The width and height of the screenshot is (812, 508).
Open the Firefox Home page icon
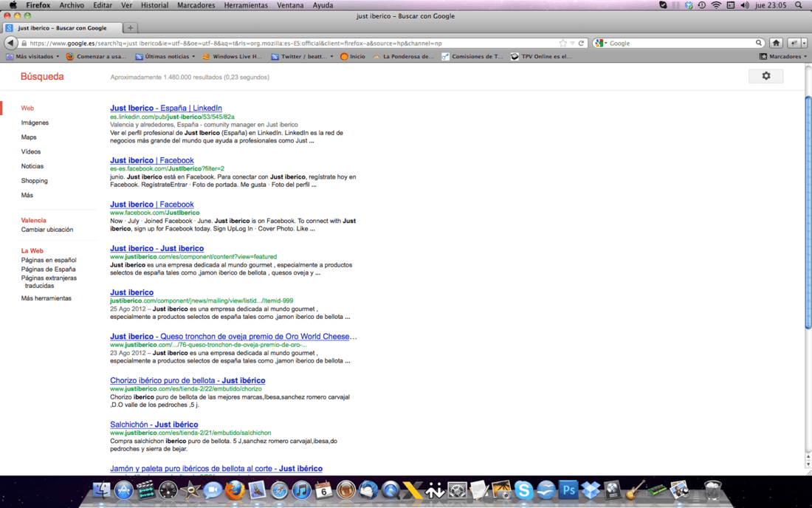[776, 43]
